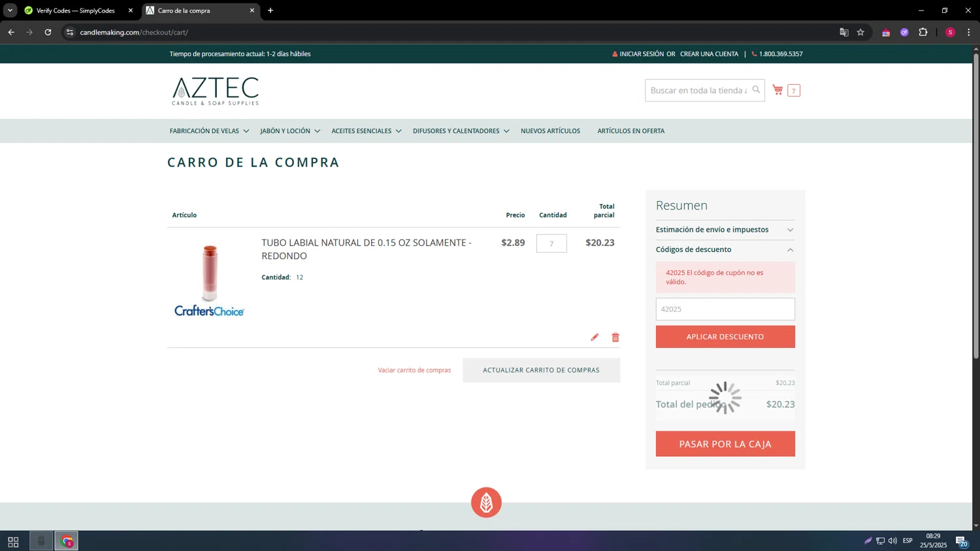Open new tab with plus icon
This screenshot has height=551, width=980.
(270, 10)
